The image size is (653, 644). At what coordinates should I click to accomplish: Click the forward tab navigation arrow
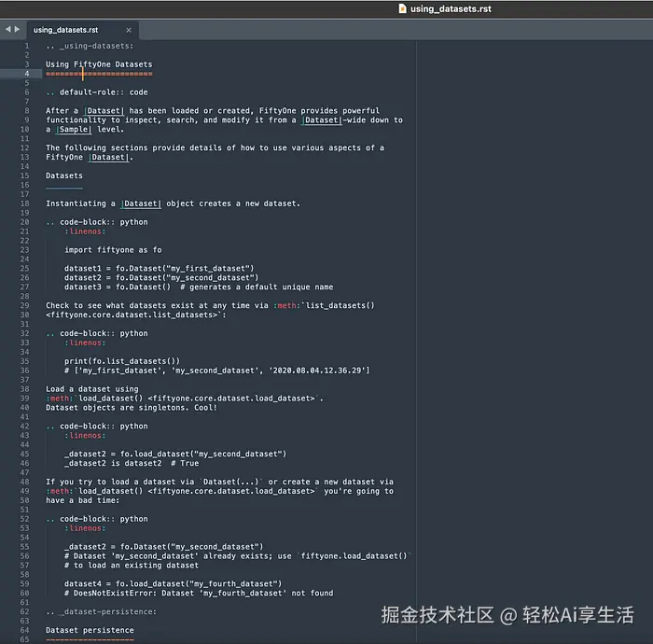(17, 29)
